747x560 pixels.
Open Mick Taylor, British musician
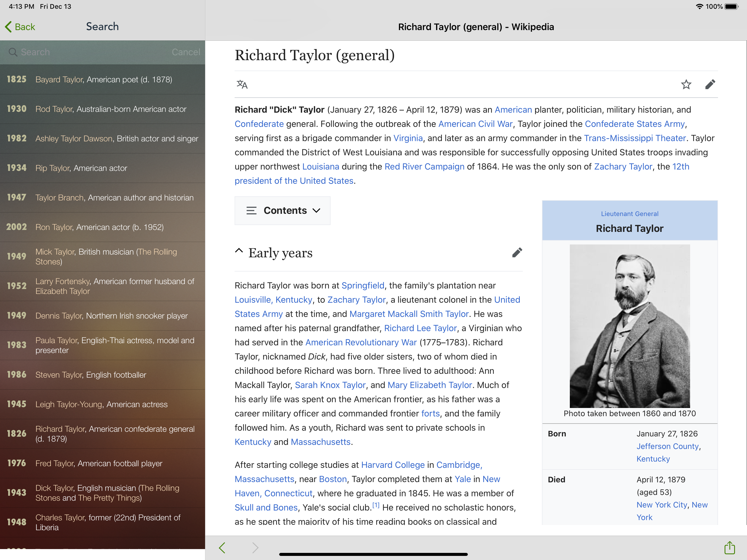pos(102,257)
